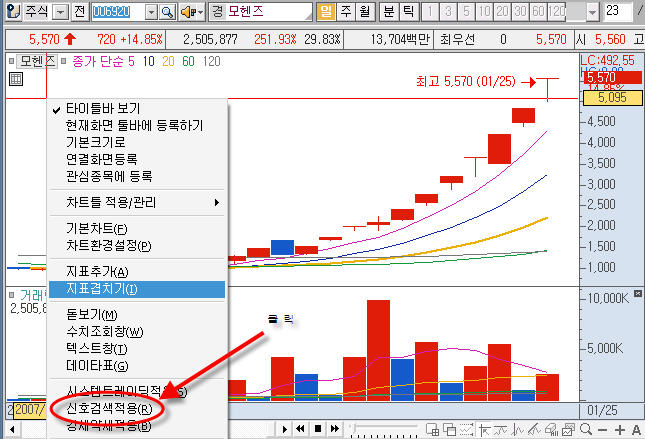
Task: Choose 기본크기로 from context menu
Action: tap(137, 142)
